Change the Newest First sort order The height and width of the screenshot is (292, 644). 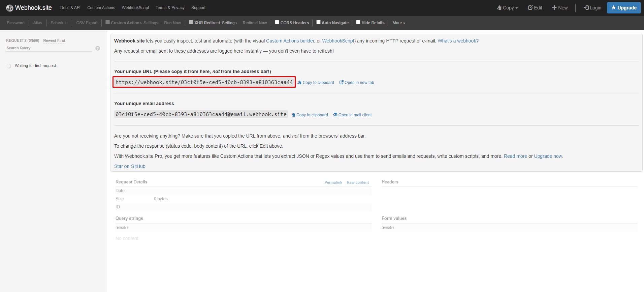coord(54,40)
